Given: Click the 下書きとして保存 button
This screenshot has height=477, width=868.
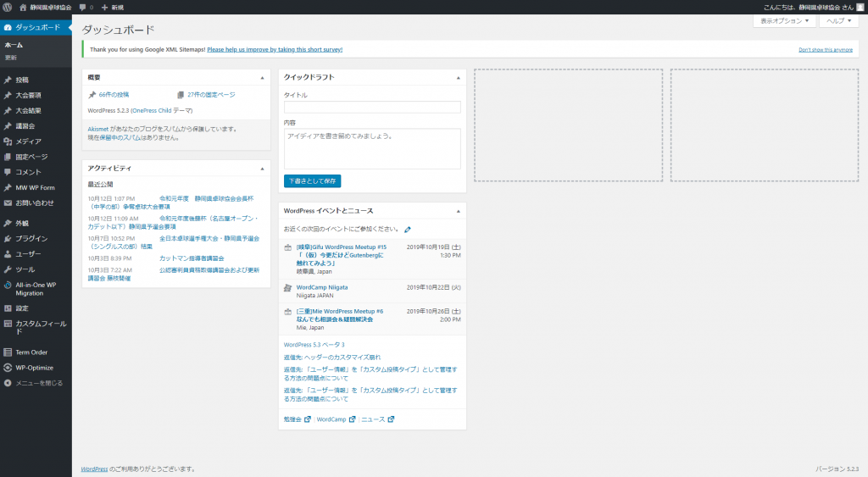Looking at the screenshot, I should (x=312, y=181).
